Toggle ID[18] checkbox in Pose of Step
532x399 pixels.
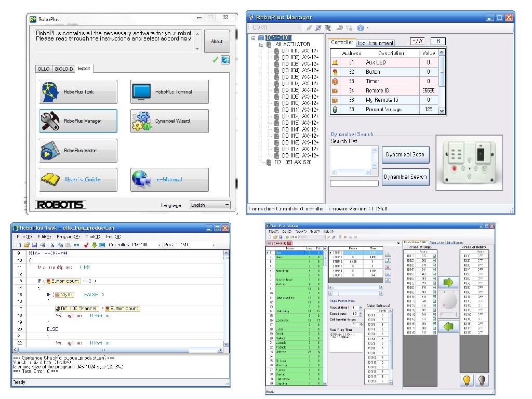(434, 333)
